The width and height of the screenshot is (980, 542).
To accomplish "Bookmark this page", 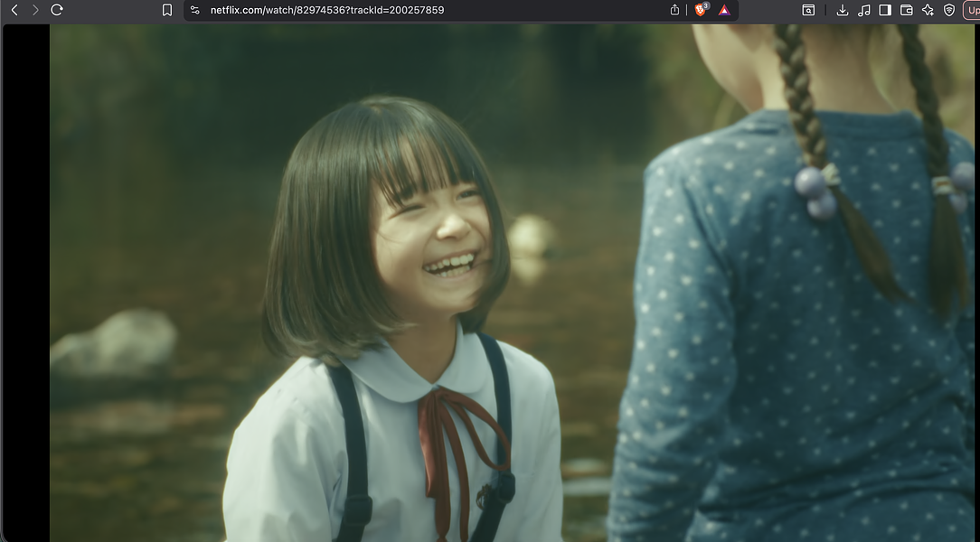I will pyautogui.click(x=167, y=10).
